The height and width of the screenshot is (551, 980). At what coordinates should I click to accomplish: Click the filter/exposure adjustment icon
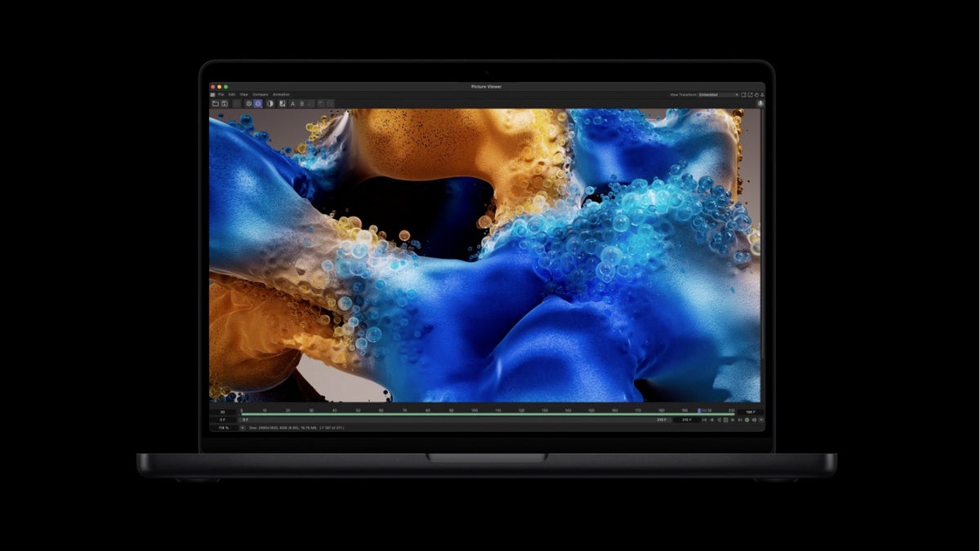[x=249, y=104]
